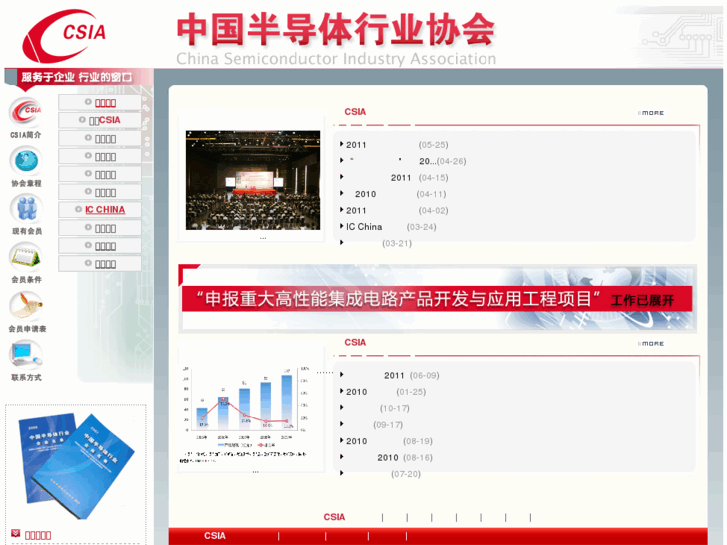Screen dimensions: 727x545
Task: Click the 服务于企业 行业的窗口 red banner label
Action: click(77, 77)
